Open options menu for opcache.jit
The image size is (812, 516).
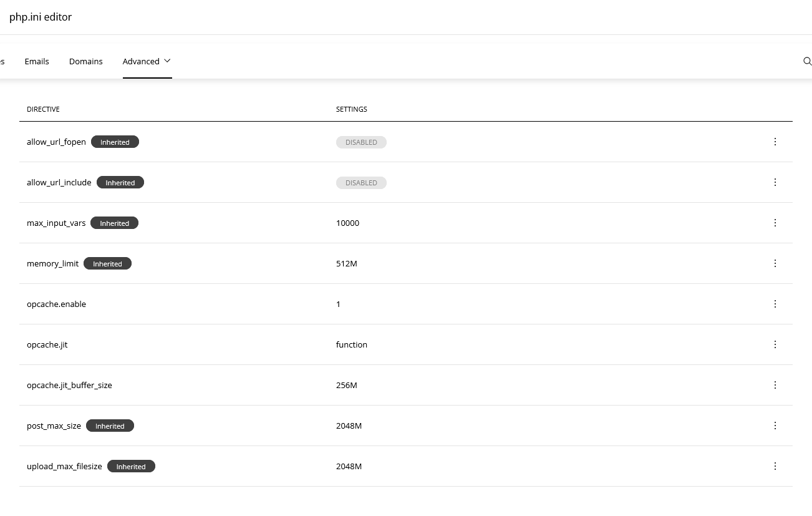coord(775,344)
